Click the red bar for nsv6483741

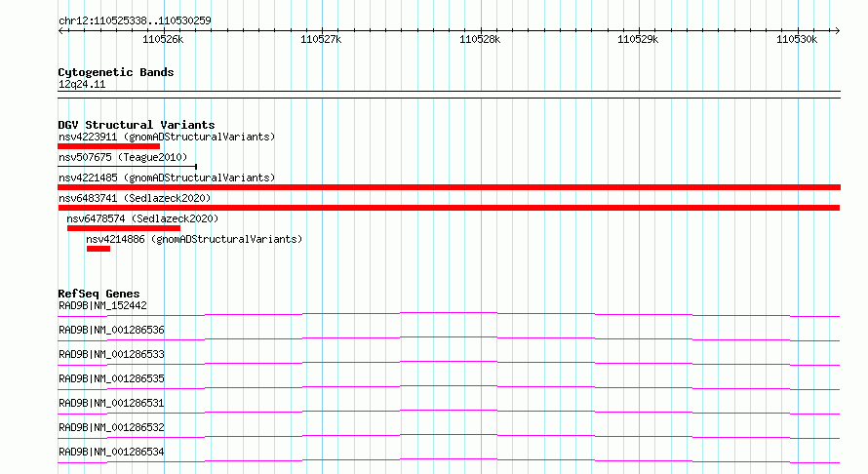(x=449, y=208)
